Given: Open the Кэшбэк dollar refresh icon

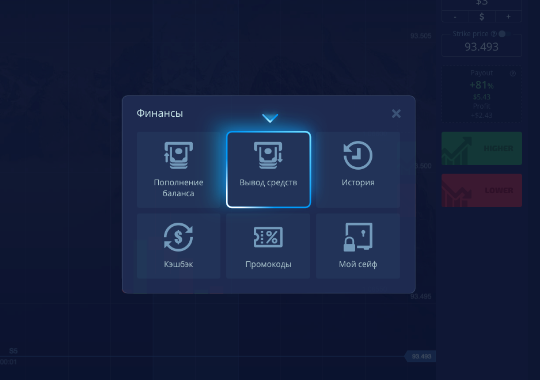Looking at the screenshot, I should point(178,237).
